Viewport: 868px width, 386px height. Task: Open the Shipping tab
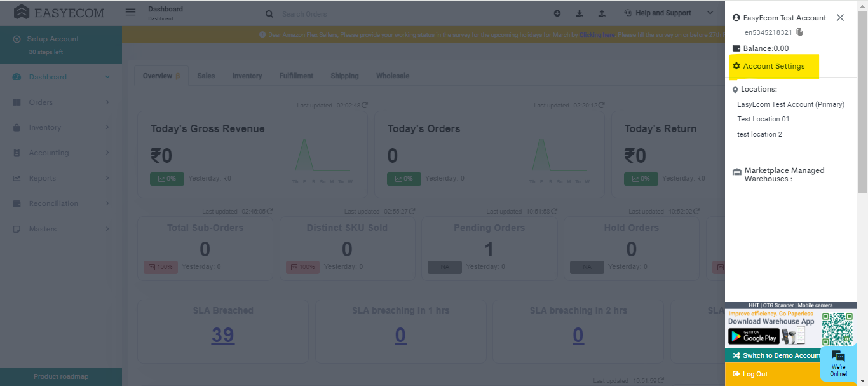tap(344, 76)
